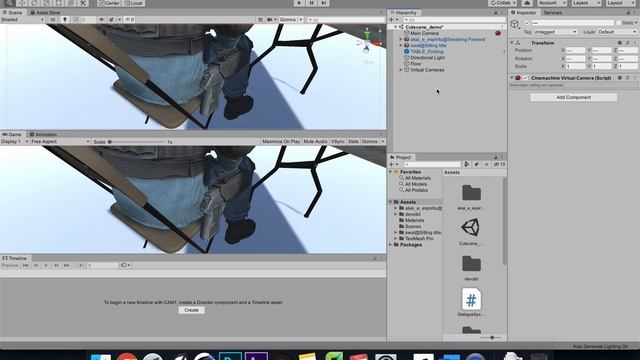The width and height of the screenshot is (640, 360).
Task: Toggle 2D view in Scene toolbar
Action: (53, 20)
